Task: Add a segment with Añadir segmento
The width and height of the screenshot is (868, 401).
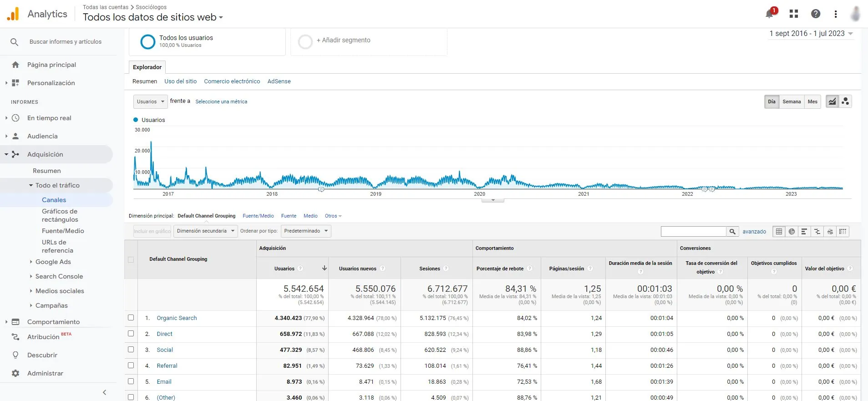Action: [x=343, y=40]
